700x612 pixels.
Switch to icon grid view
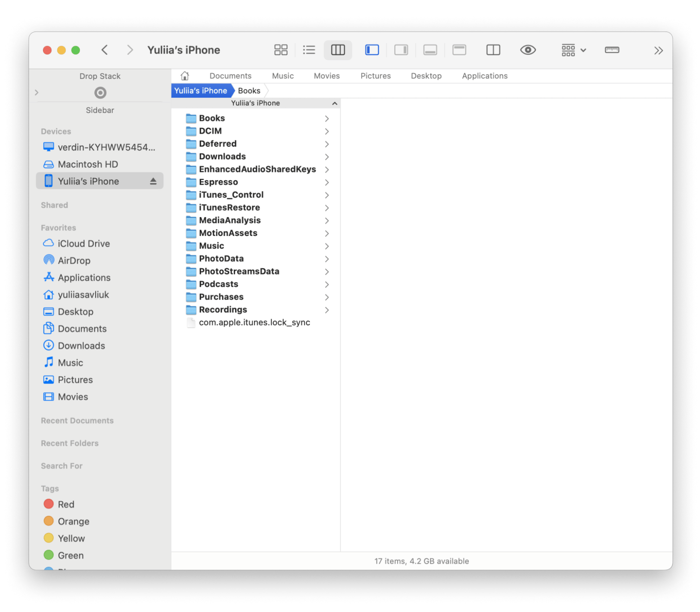(281, 50)
